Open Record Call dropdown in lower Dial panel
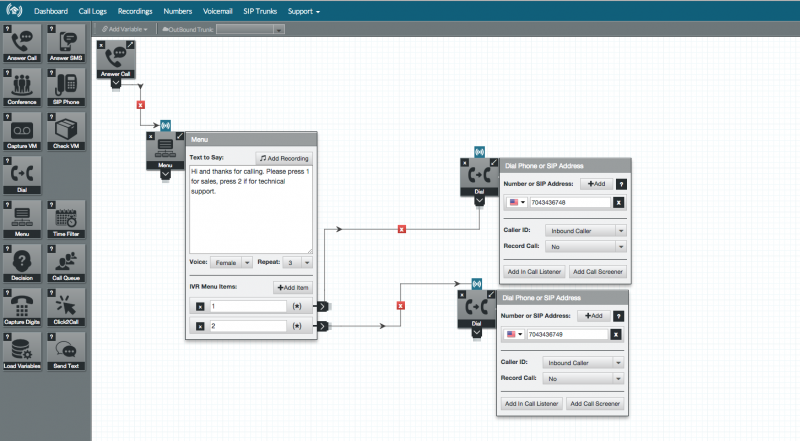Image resolution: width=800 pixels, height=441 pixels. tap(583, 378)
